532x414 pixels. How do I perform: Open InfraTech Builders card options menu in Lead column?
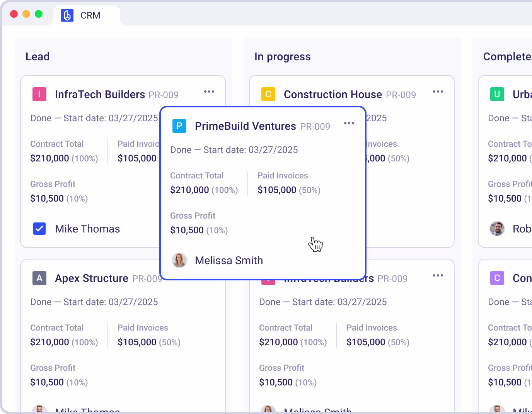(209, 92)
